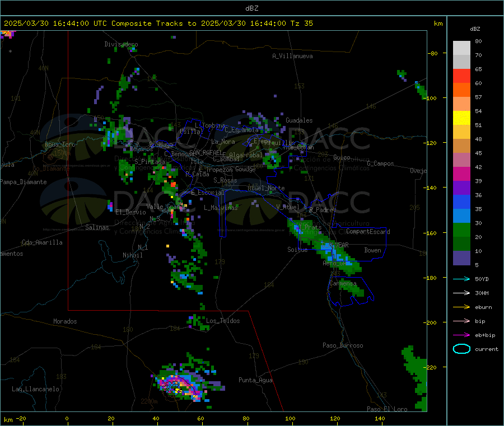Click the Paso_Barroso place label
The image size is (504, 426).
click(x=343, y=345)
